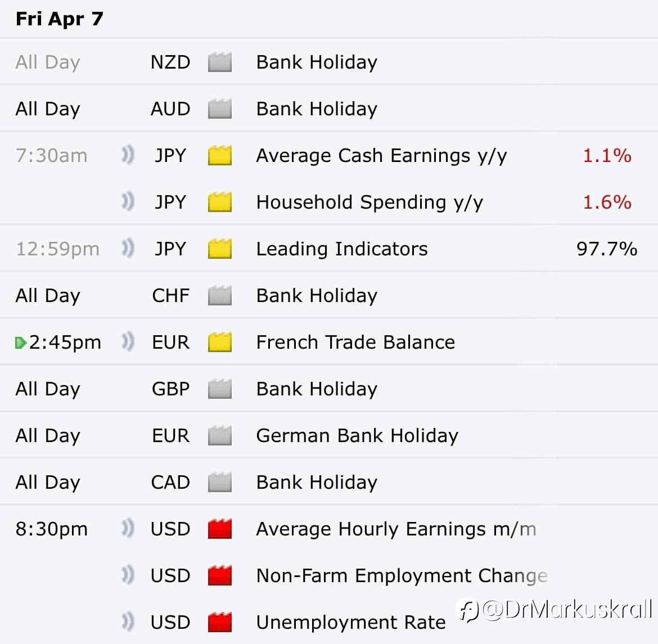Toggle sound alert for Unemployment Rate
658x644 pixels.
(x=128, y=622)
